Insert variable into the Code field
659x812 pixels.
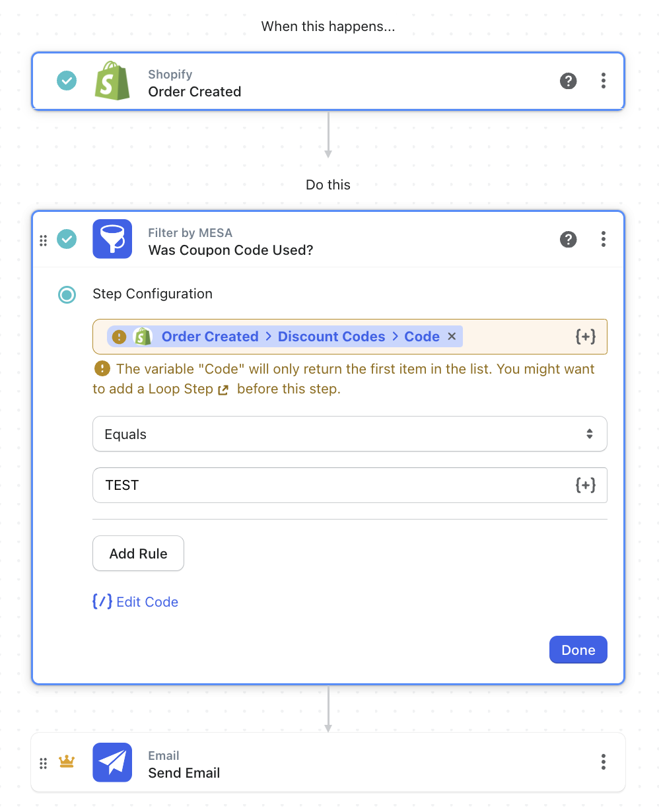point(586,337)
